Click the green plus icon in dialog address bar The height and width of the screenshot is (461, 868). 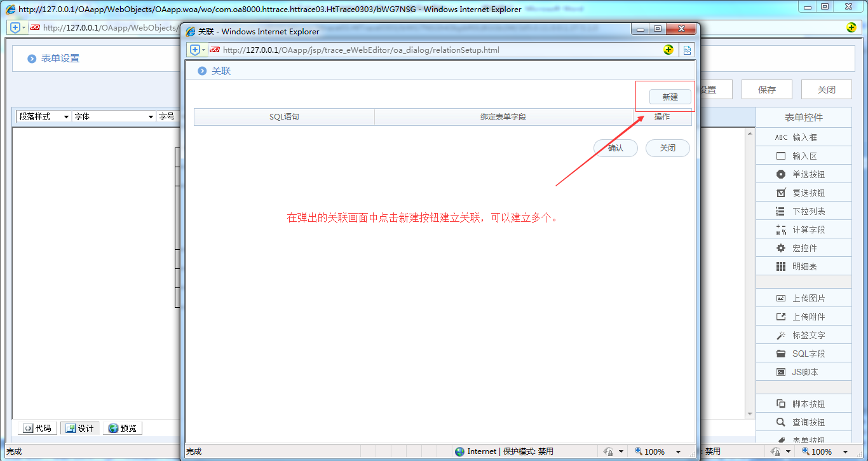(x=668, y=50)
